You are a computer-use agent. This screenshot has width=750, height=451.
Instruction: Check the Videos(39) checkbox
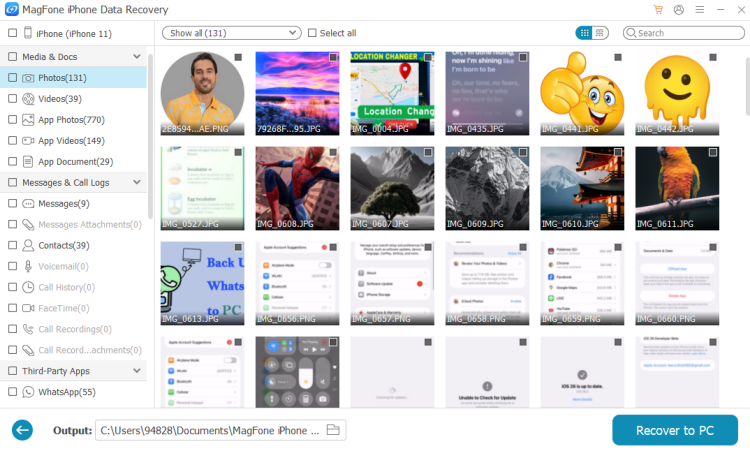[x=12, y=99]
